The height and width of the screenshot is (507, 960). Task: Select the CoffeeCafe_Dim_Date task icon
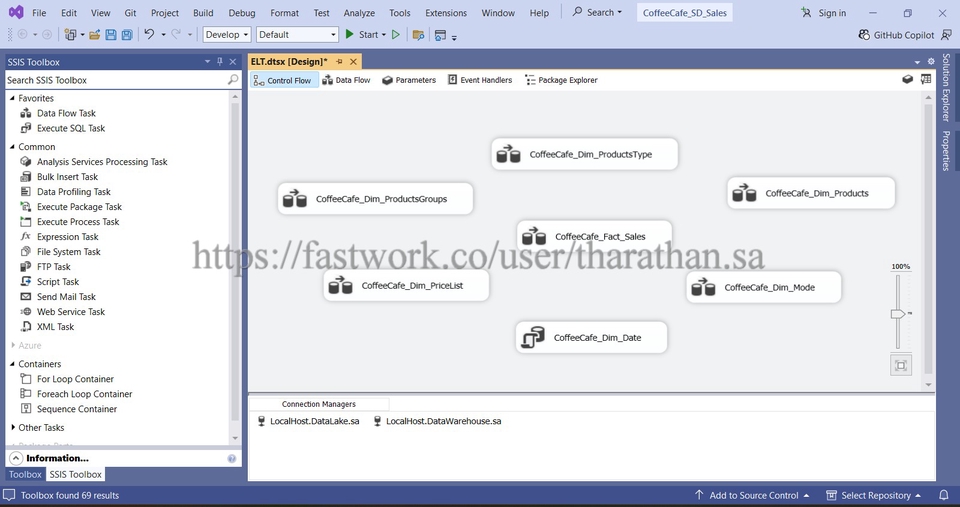pos(533,338)
